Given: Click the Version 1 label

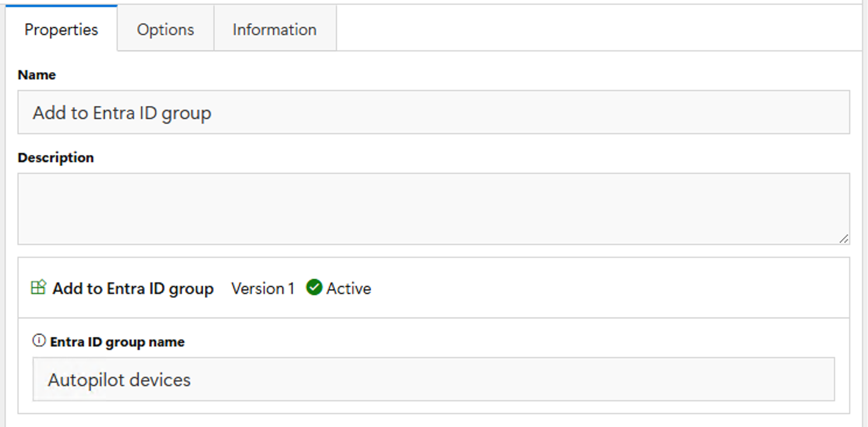Looking at the screenshot, I should 262,288.
